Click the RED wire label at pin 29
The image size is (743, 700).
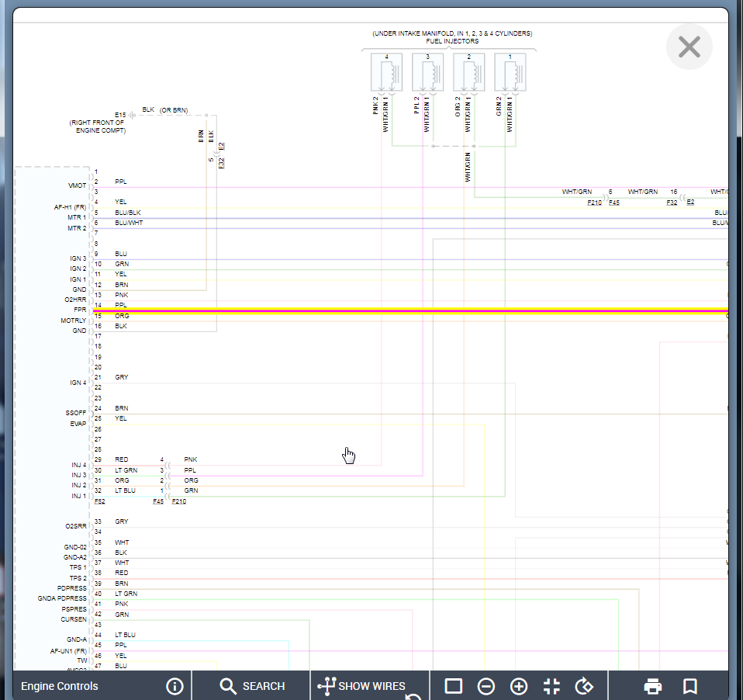coord(121,459)
